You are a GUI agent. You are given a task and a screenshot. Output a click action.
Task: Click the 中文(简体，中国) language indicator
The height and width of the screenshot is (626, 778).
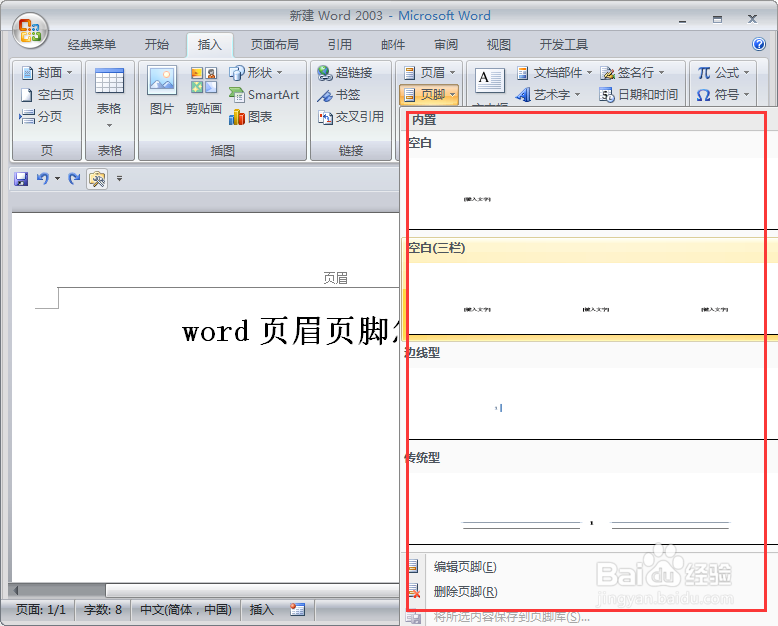tap(186, 610)
